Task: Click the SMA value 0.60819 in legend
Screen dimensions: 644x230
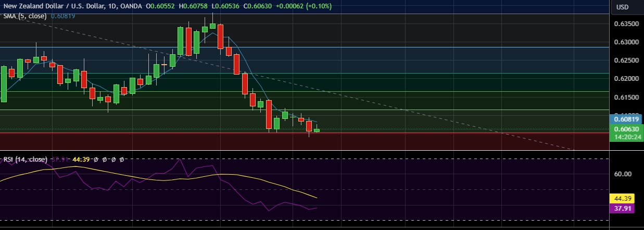Action: coord(62,16)
